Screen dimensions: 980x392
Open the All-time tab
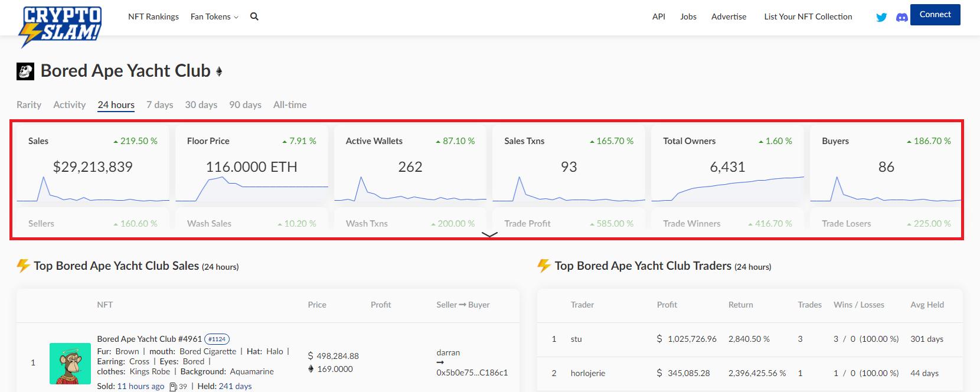point(290,104)
